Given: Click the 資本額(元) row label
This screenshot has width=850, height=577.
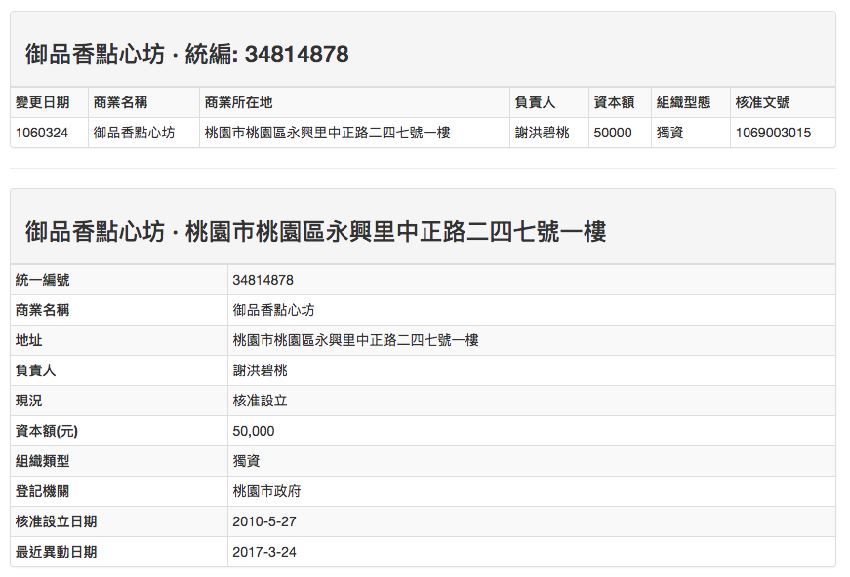Looking at the screenshot, I should tap(47, 431).
